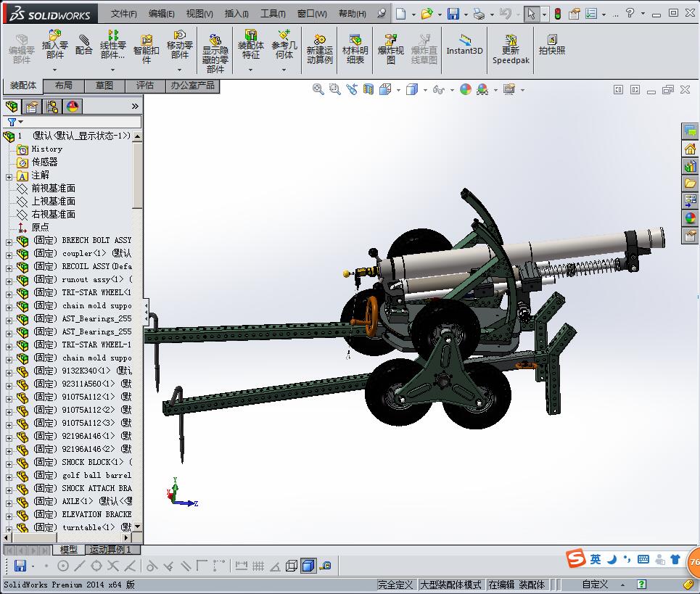This screenshot has width=700, height=594.
Task: Switch to the 布局 layout tab
Action: tap(63, 86)
